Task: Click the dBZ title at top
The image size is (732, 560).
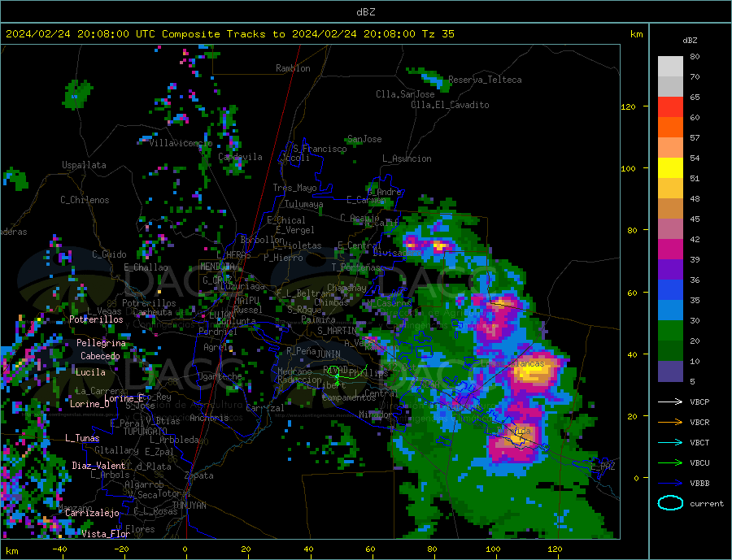Action: coord(365,12)
